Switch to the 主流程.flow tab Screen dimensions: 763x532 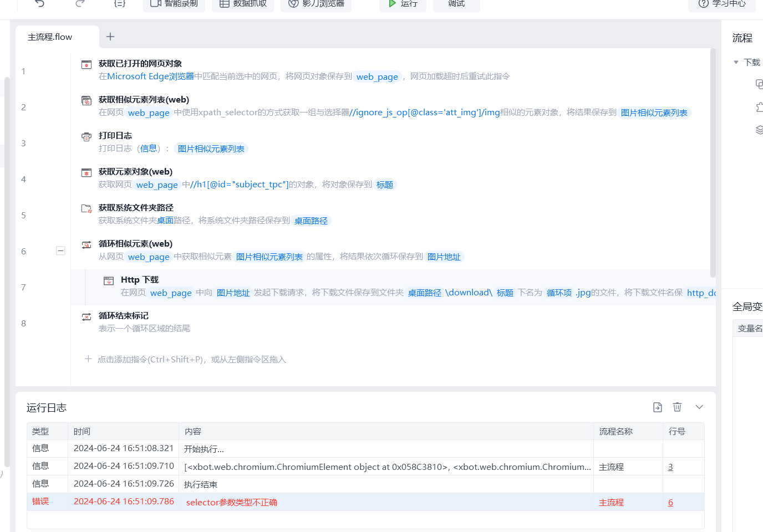coord(50,37)
